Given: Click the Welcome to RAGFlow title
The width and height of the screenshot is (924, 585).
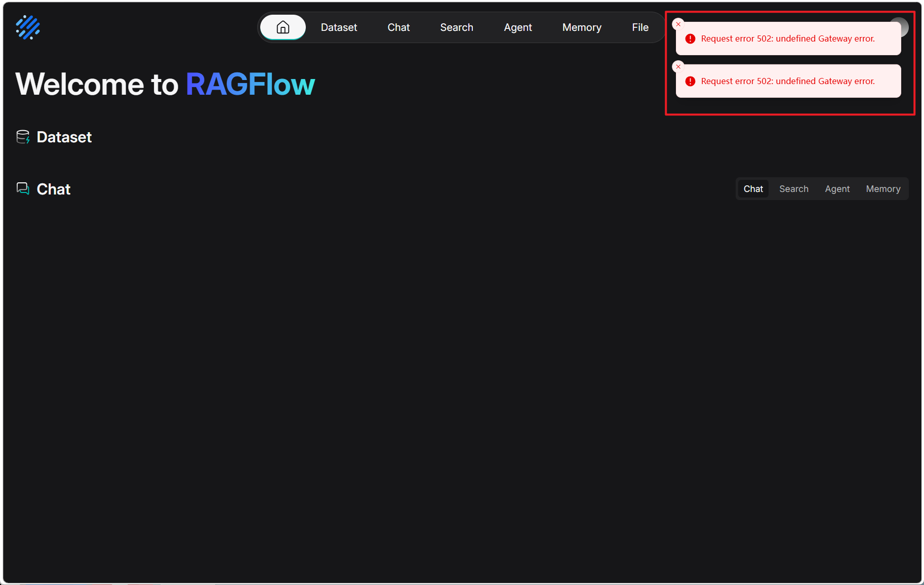Looking at the screenshot, I should [165, 84].
